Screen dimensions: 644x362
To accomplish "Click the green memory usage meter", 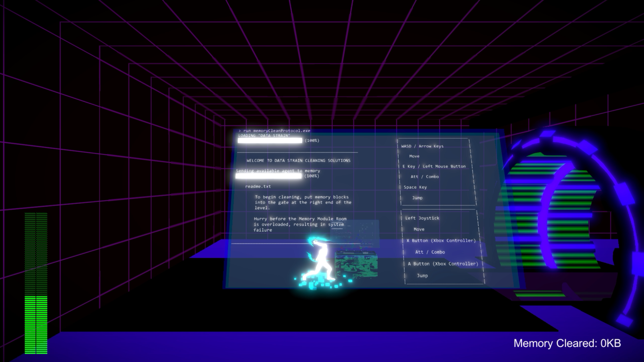I will 36,283.
